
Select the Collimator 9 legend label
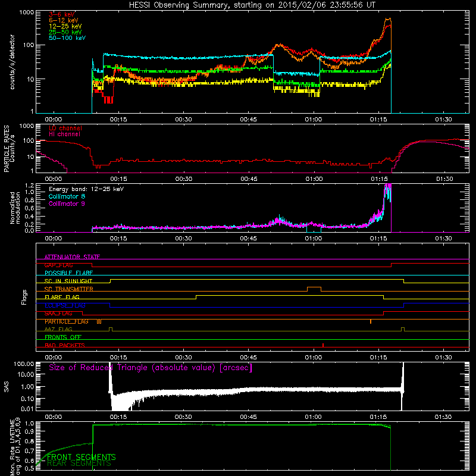point(67,203)
